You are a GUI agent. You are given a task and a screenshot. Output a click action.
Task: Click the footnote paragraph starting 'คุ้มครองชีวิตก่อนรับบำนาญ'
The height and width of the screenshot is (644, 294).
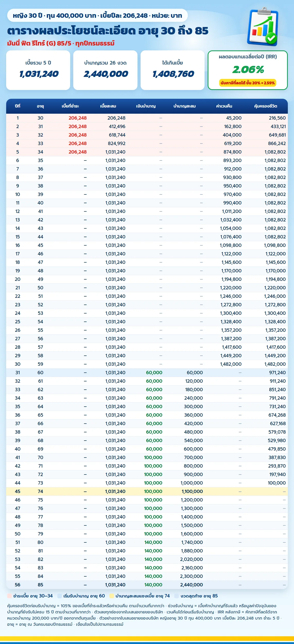tap(145, 615)
